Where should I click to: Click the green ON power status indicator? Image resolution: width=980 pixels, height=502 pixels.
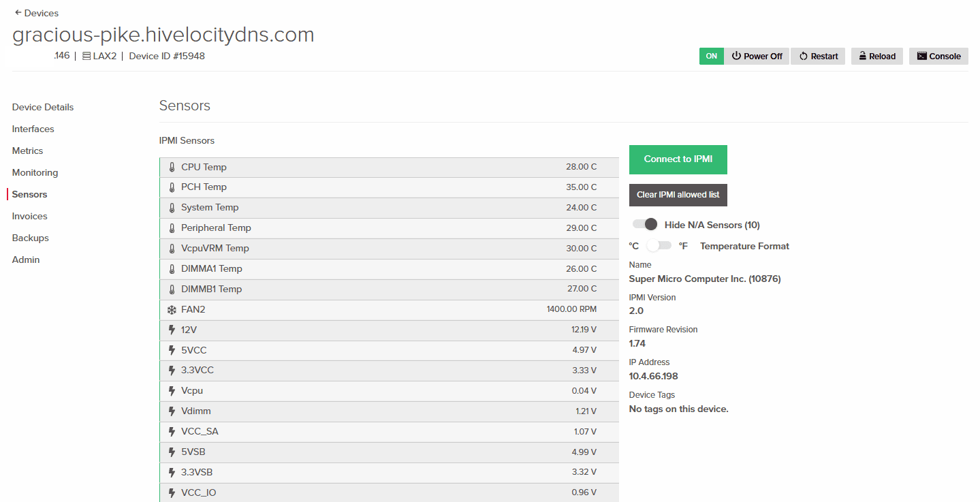(711, 57)
